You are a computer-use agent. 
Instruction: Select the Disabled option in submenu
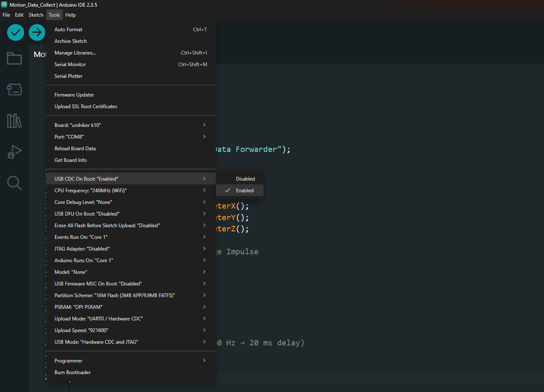[240, 179]
